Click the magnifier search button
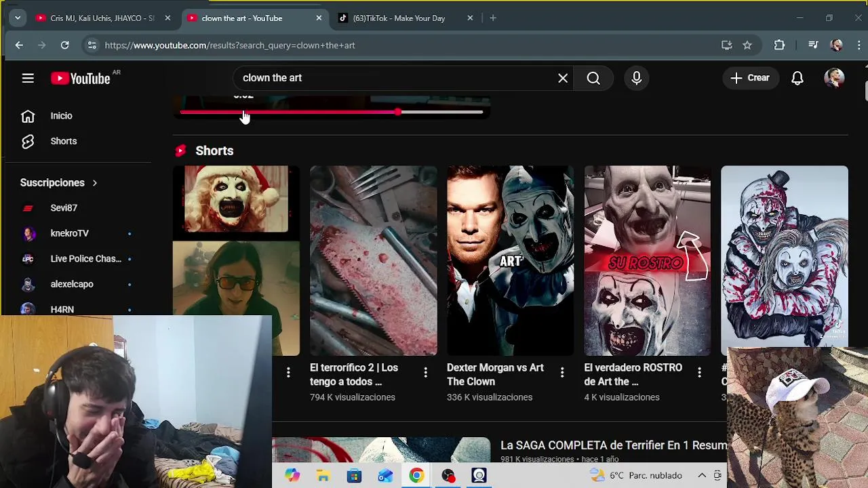The width and height of the screenshot is (868, 488). click(593, 78)
